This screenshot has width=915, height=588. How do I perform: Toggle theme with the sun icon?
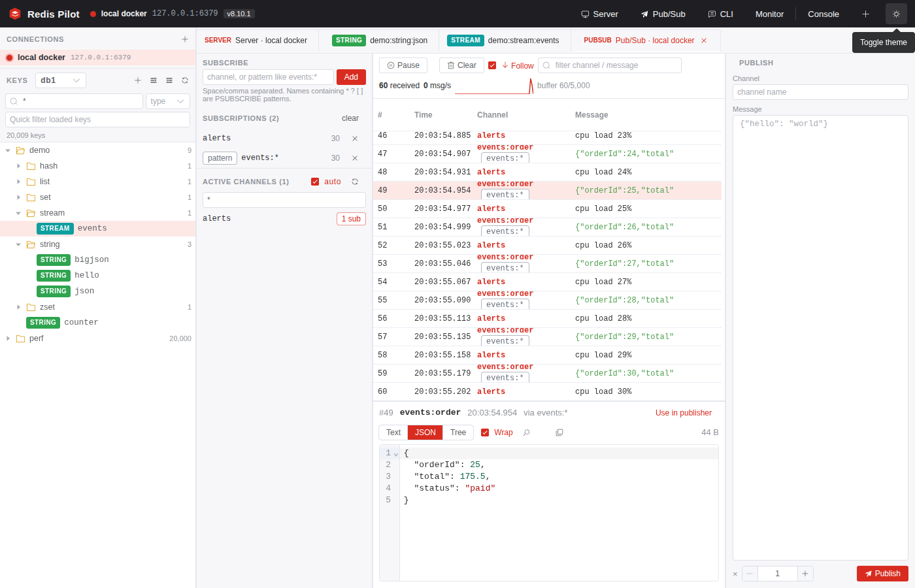pos(896,14)
